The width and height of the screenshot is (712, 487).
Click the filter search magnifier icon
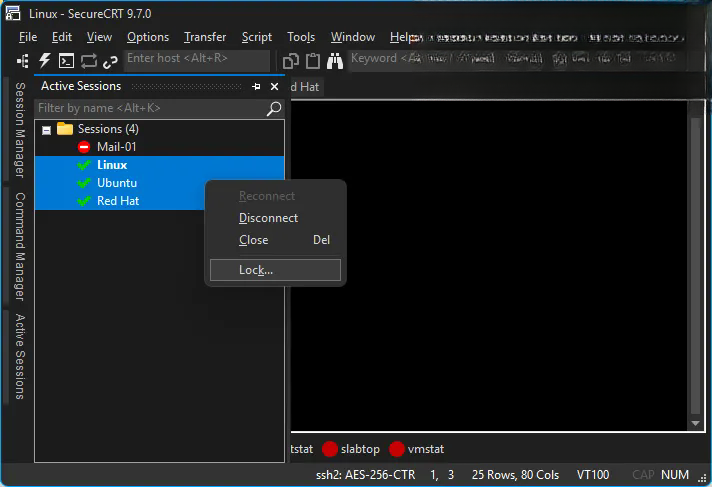pos(274,109)
